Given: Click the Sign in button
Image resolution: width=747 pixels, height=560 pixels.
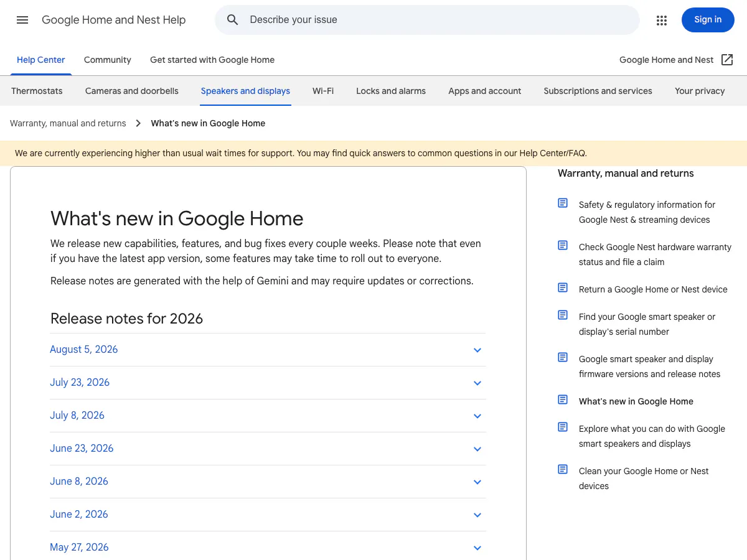Looking at the screenshot, I should point(708,20).
